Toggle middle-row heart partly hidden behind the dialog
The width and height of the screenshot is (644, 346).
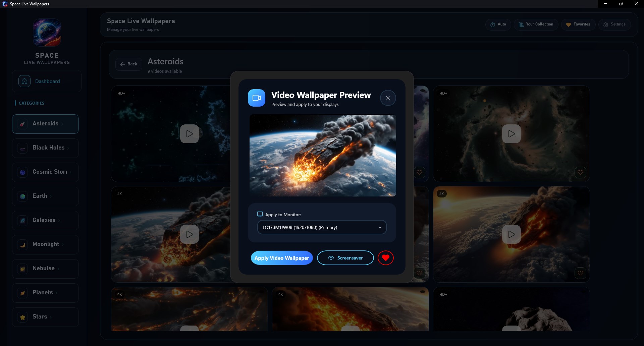tap(419, 273)
